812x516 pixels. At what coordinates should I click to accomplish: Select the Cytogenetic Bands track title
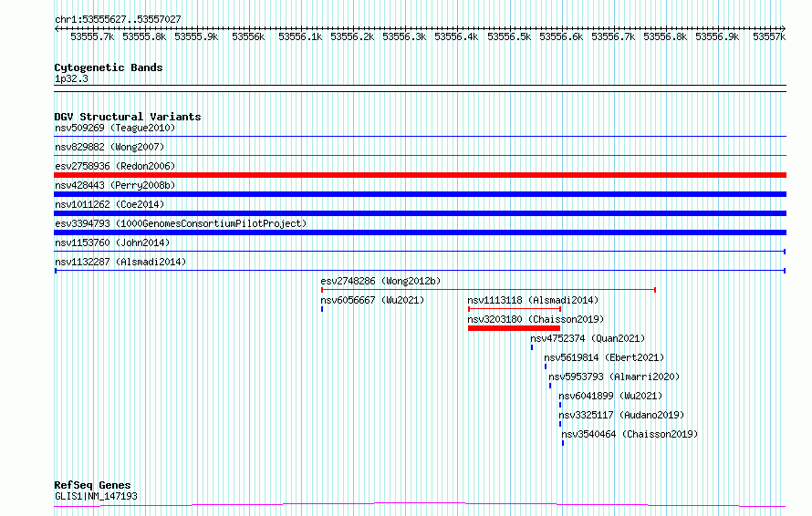(x=109, y=67)
